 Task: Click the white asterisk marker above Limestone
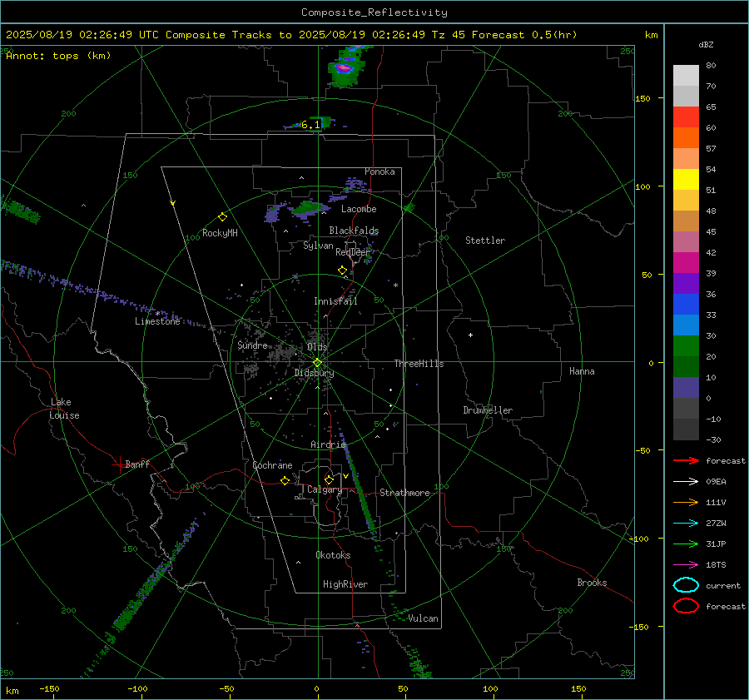coord(157,314)
